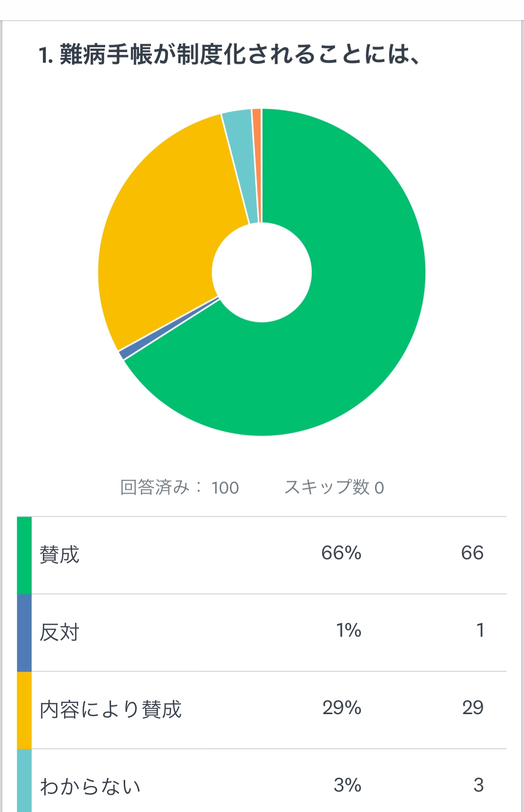Click the yellow swatch beside 内容により賛成

pyautogui.click(x=24, y=710)
